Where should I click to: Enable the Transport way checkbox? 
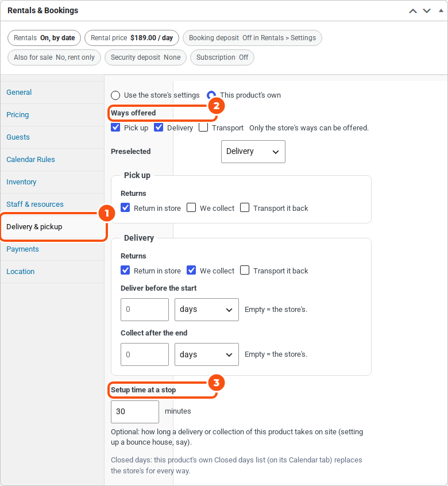203,128
